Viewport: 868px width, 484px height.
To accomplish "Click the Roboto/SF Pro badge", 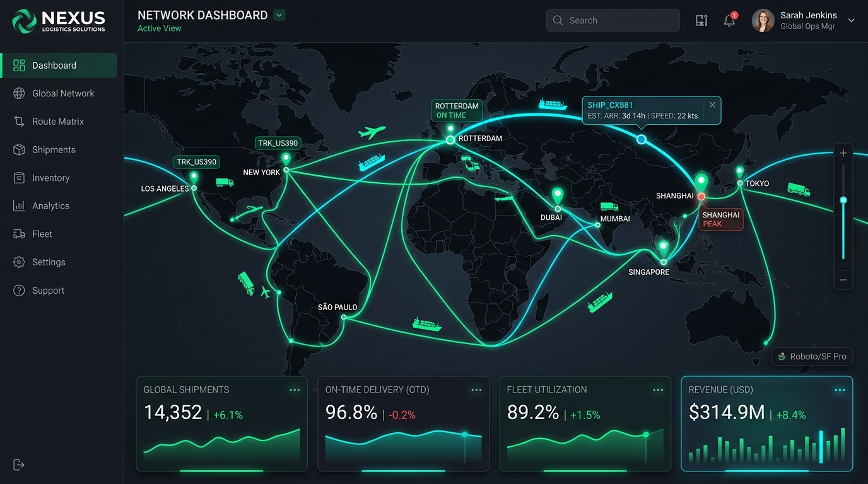I will [812, 356].
